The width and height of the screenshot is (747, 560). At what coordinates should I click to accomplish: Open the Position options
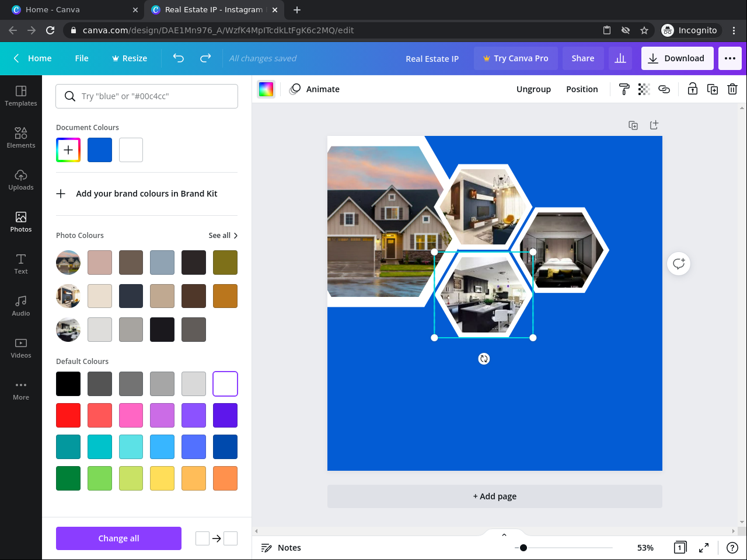[x=582, y=89]
